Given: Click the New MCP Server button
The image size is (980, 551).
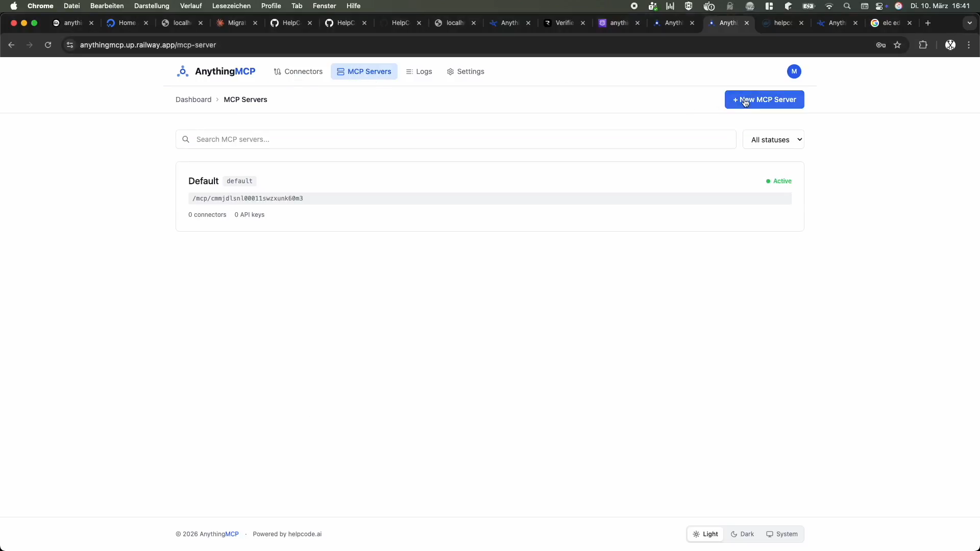Looking at the screenshot, I should (764, 99).
